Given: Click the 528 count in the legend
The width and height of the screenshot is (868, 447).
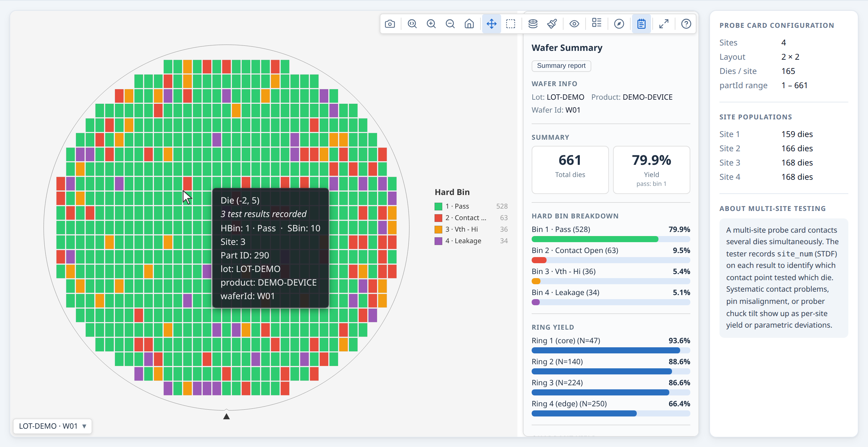Looking at the screenshot, I should click(x=502, y=206).
